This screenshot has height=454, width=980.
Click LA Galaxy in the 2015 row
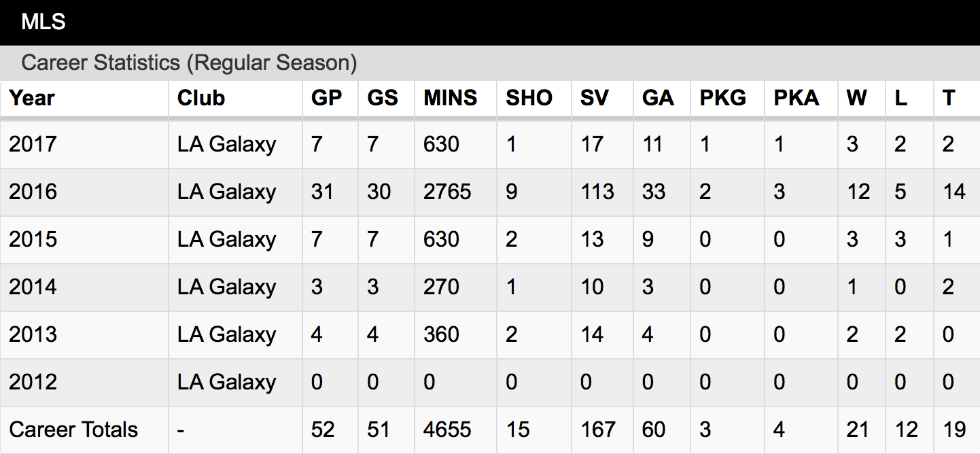pos(227,239)
